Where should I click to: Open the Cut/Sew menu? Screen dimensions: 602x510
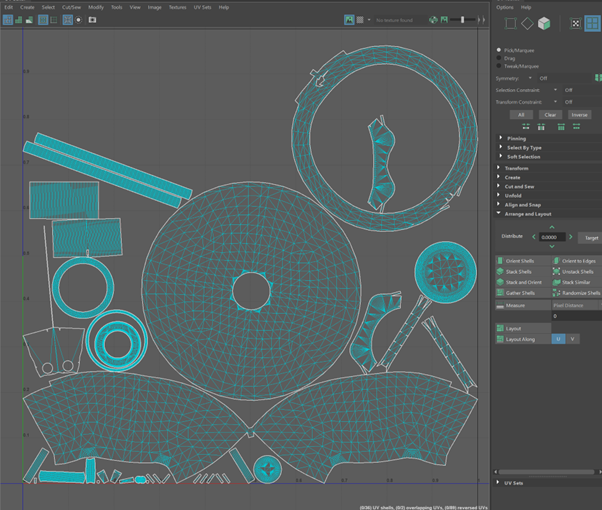tap(72, 7)
